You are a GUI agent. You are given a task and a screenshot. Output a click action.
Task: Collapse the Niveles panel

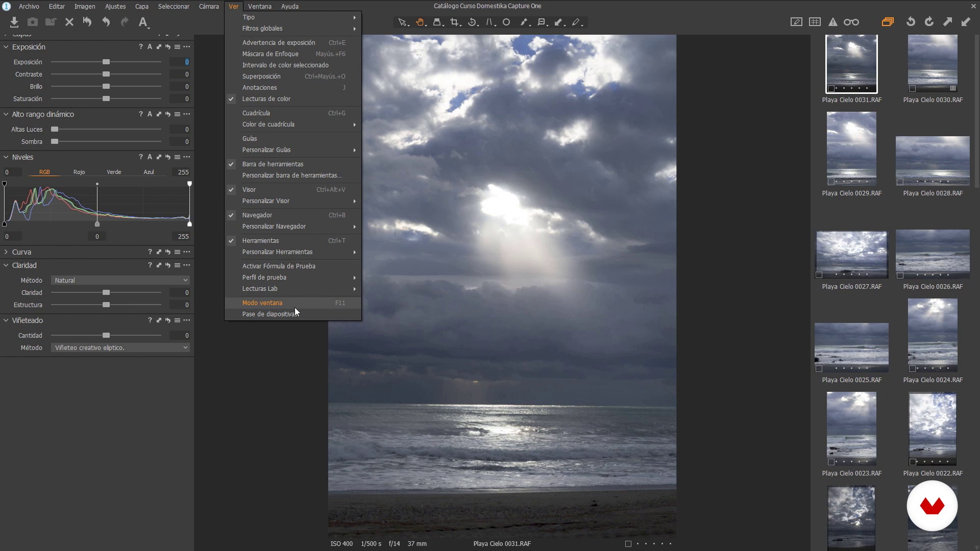point(6,157)
